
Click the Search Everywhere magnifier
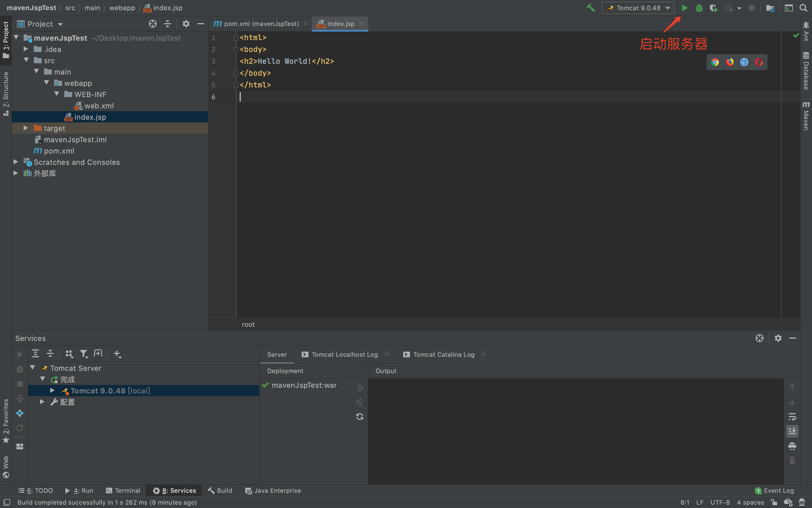pyautogui.click(x=803, y=8)
